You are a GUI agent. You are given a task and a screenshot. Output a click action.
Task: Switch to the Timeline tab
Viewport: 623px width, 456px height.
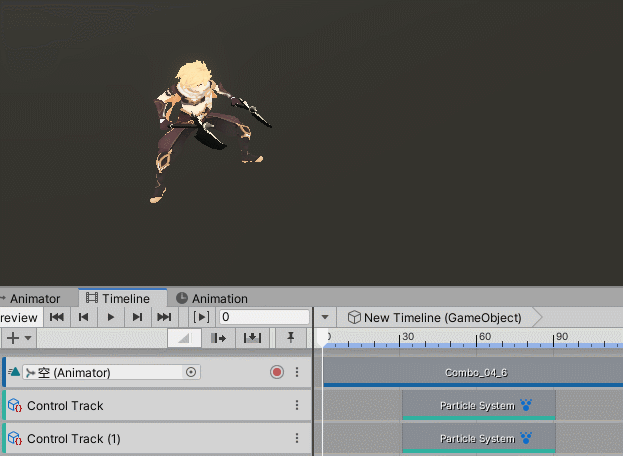pyautogui.click(x=122, y=298)
